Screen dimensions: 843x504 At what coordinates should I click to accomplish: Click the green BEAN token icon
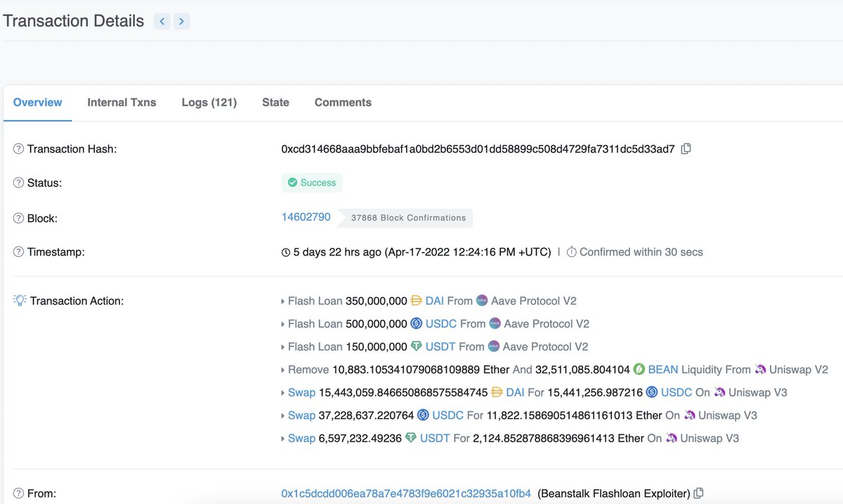pos(639,369)
